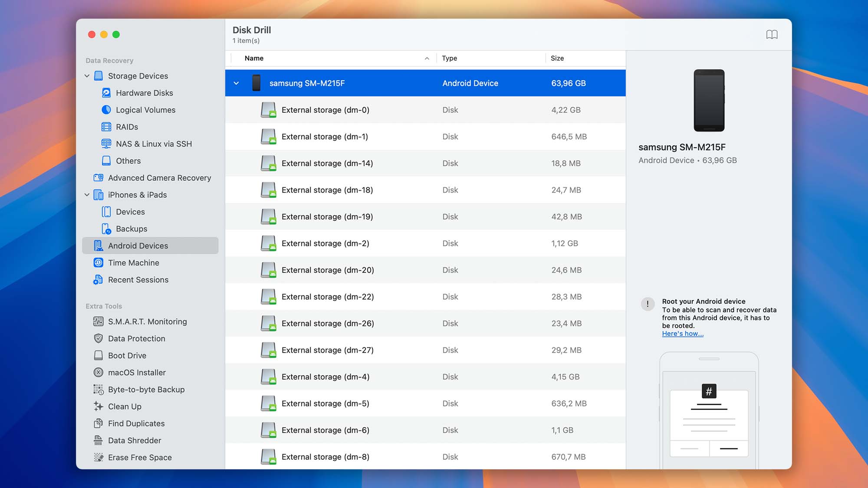Sort by the Size column header

[x=557, y=58]
